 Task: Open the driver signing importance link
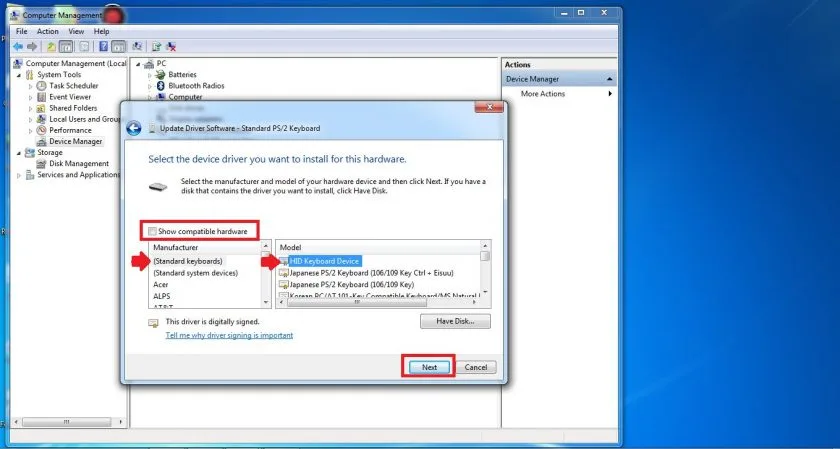pyautogui.click(x=229, y=335)
